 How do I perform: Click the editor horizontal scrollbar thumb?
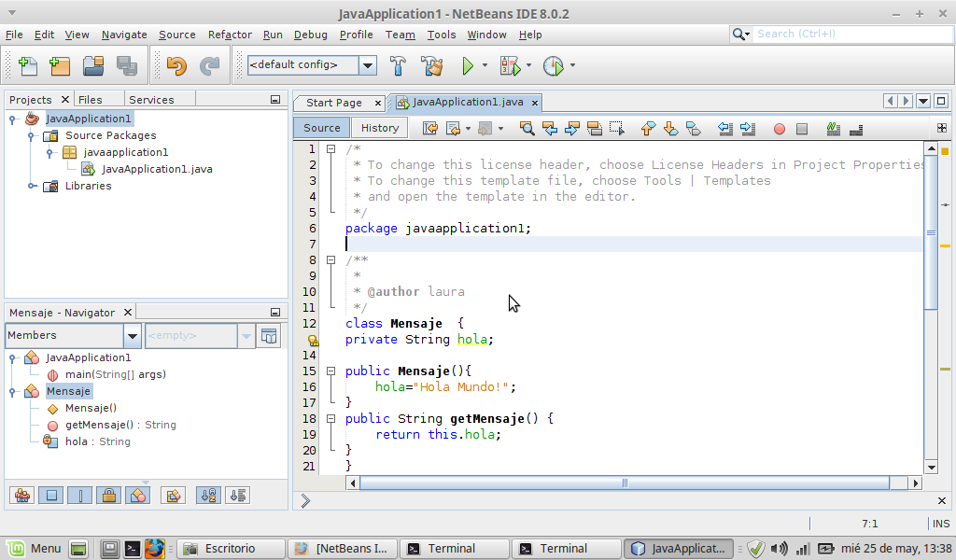(624, 483)
